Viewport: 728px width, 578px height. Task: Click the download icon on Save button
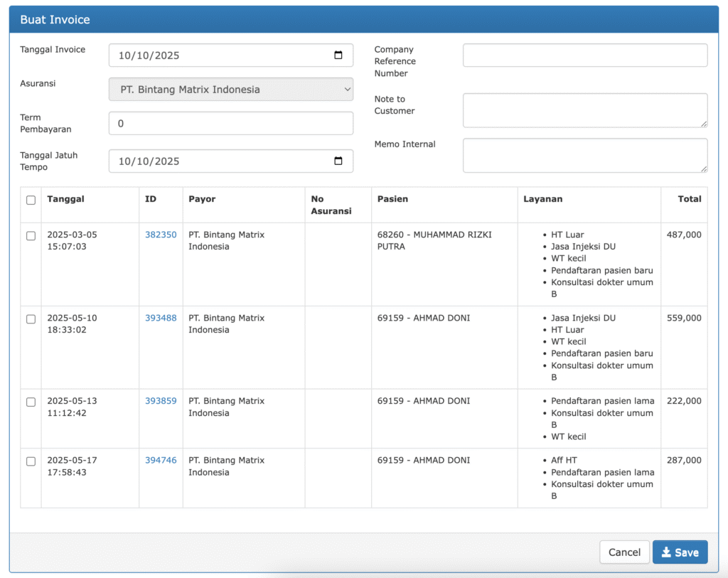[666, 552]
